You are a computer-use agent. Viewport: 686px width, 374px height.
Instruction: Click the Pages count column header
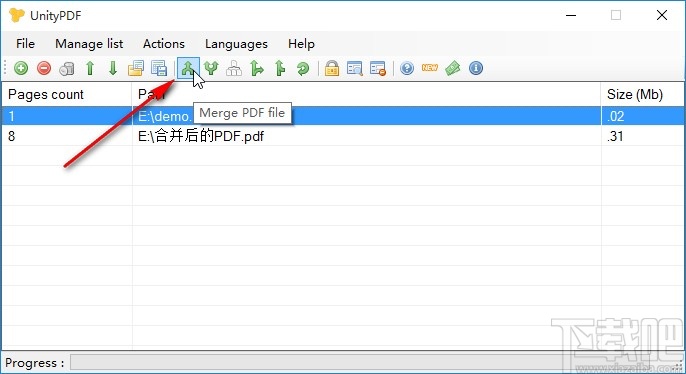click(x=67, y=94)
